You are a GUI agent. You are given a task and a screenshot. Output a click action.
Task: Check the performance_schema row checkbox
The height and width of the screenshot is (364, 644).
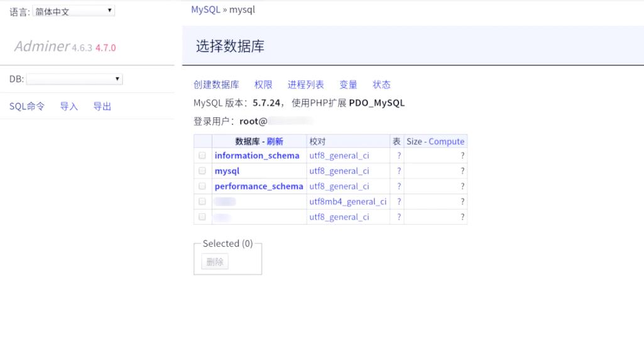(202, 186)
